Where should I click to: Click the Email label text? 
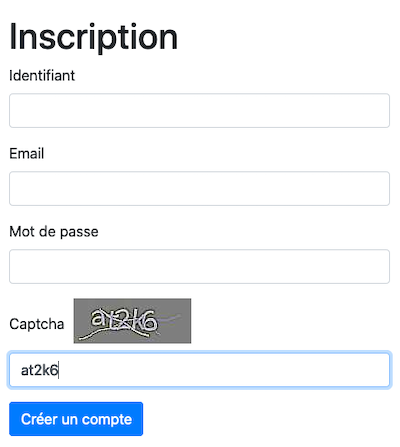pos(27,154)
